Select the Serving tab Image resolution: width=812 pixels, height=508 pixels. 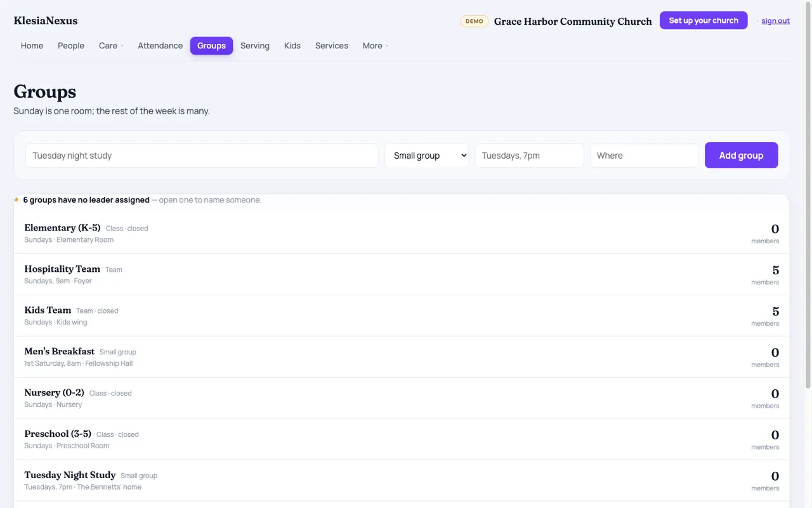[x=255, y=46]
